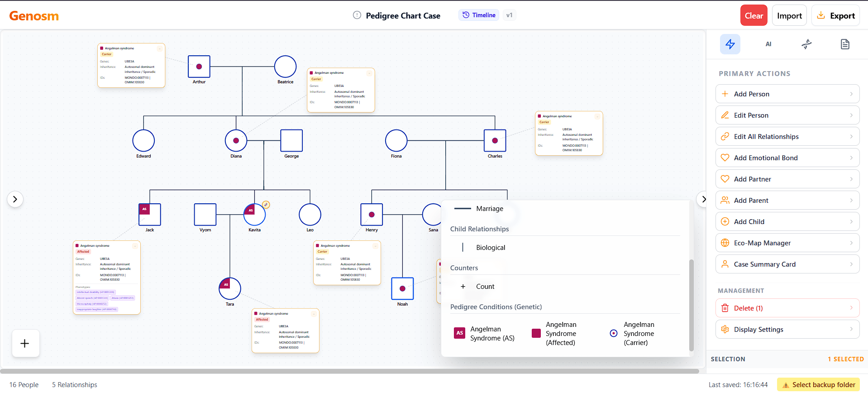Click the Add Emotional Bond heart icon
Image resolution: width=868 pixels, height=393 pixels.
pos(725,158)
